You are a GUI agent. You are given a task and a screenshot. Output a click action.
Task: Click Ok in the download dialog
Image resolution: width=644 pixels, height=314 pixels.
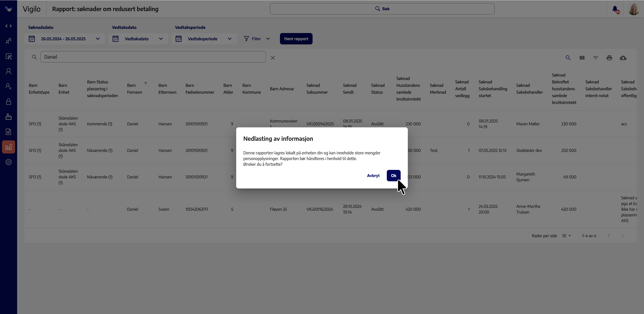tap(393, 175)
